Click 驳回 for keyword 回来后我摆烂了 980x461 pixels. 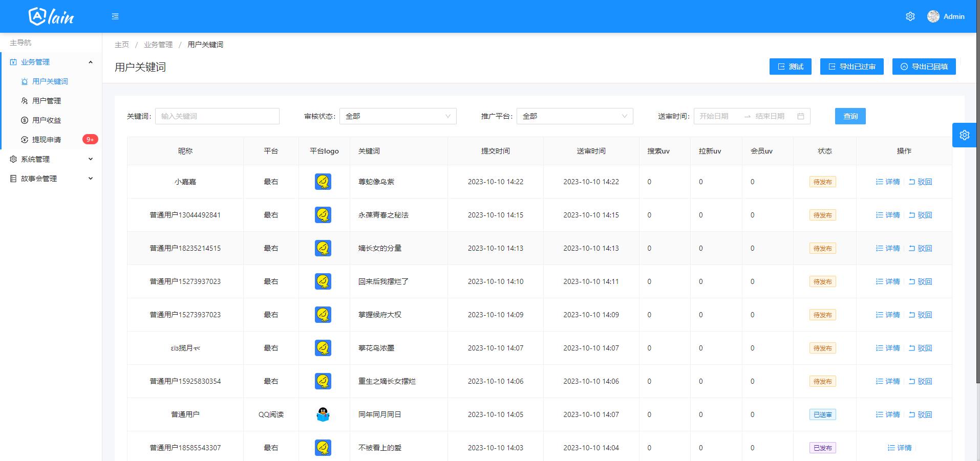point(920,281)
